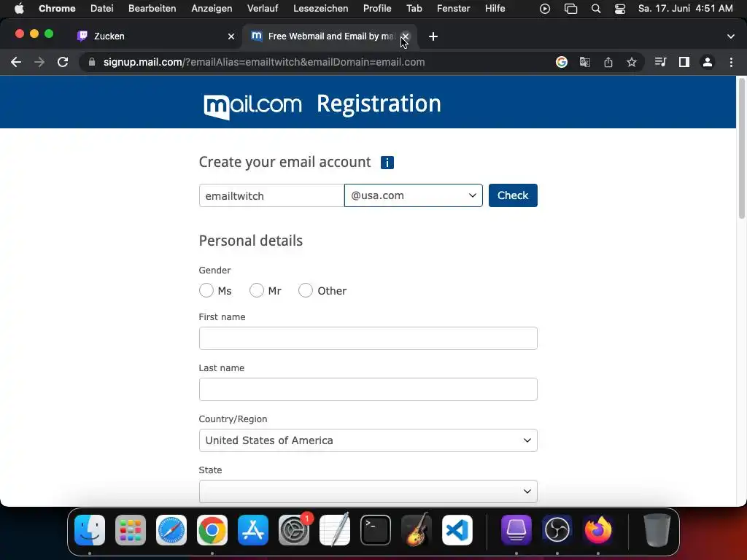The width and height of the screenshot is (747, 560).
Task: Click the address bar URL
Action: click(x=264, y=62)
